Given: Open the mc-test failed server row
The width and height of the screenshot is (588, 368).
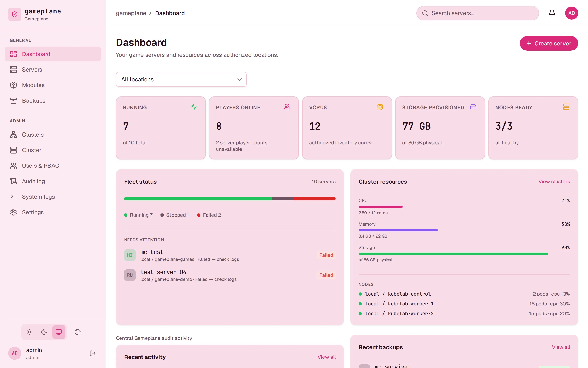Looking at the screenshot, I should point(230,255).
